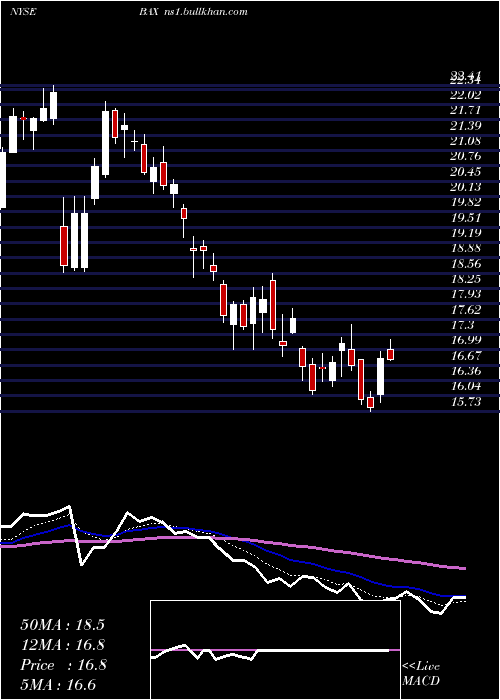Click the BAX ns1.bullkhan.com title text
Viewport: 500px width, 700px height.
click(193, 12)
